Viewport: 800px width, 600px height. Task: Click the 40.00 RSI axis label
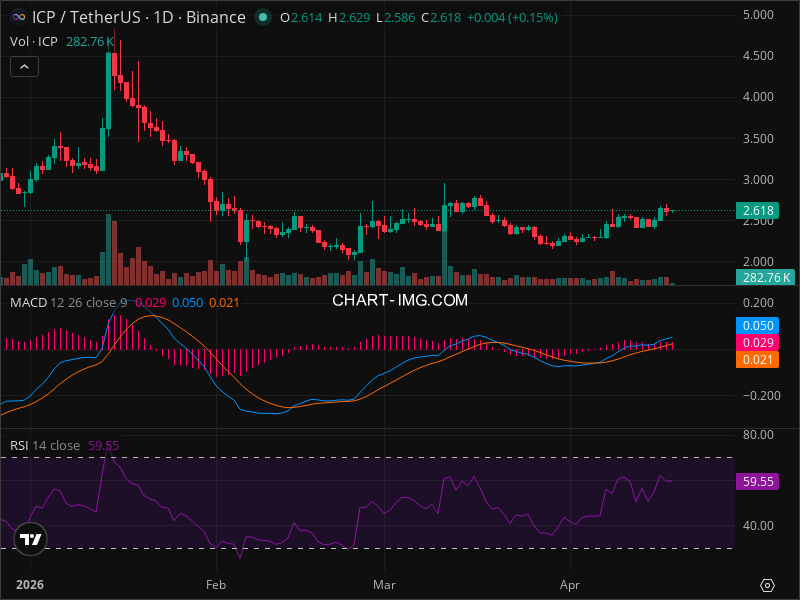click(x=758, y=526)
